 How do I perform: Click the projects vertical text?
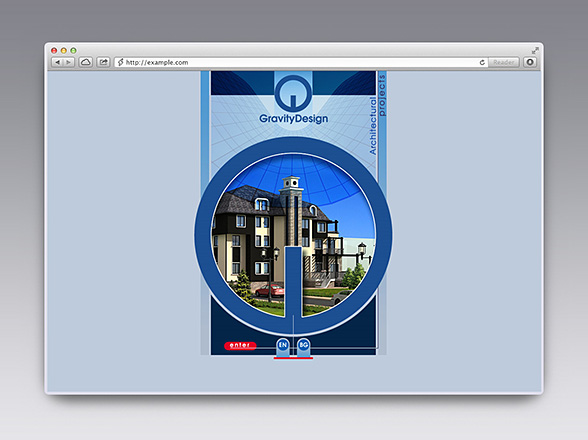(x=382, y=95)
